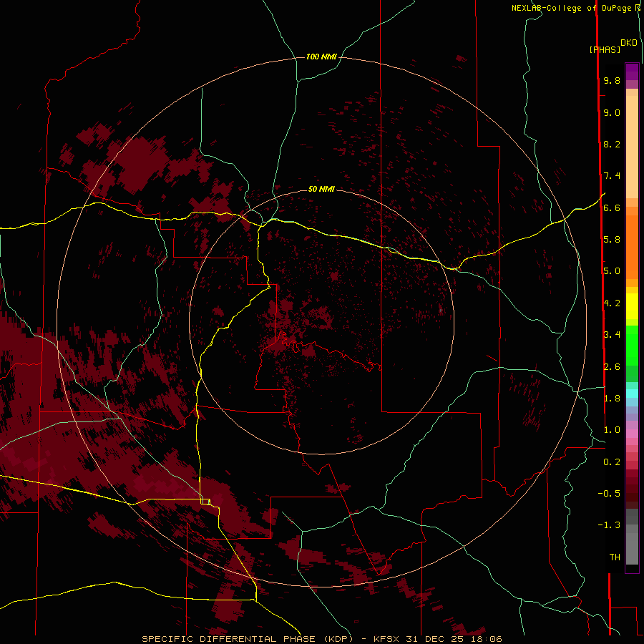Click the 2.6 value on the legend
The width and height of the screenshot is (644, 644).
pos(612,367)
